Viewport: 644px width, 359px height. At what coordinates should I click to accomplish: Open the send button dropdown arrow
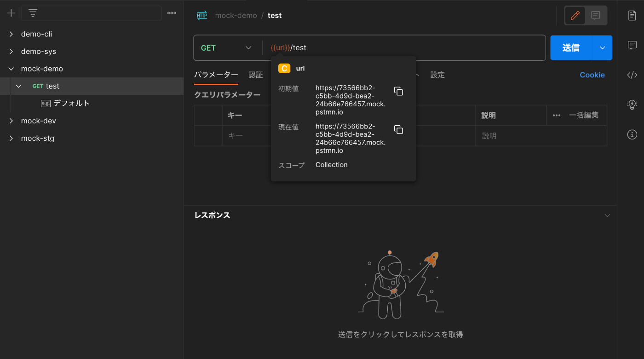[602, 48]
